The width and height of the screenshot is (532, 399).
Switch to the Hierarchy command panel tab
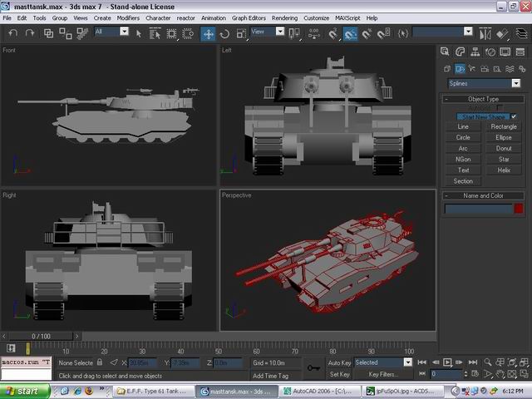point(475,52)
